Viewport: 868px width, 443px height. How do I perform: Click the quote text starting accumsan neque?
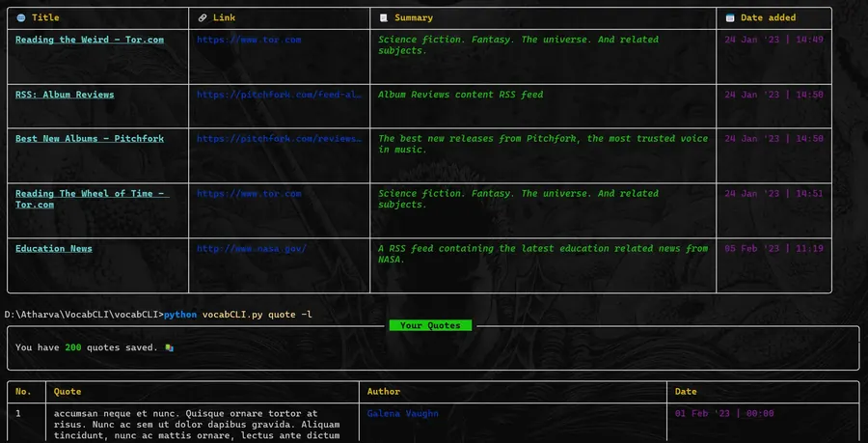pos(197,425)
